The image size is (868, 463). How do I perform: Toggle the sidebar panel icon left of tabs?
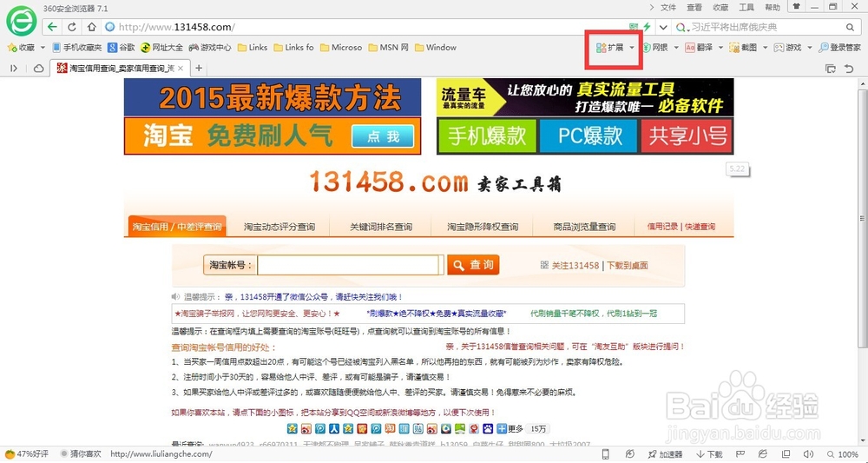pyautogui.click(x=14, y=68)
